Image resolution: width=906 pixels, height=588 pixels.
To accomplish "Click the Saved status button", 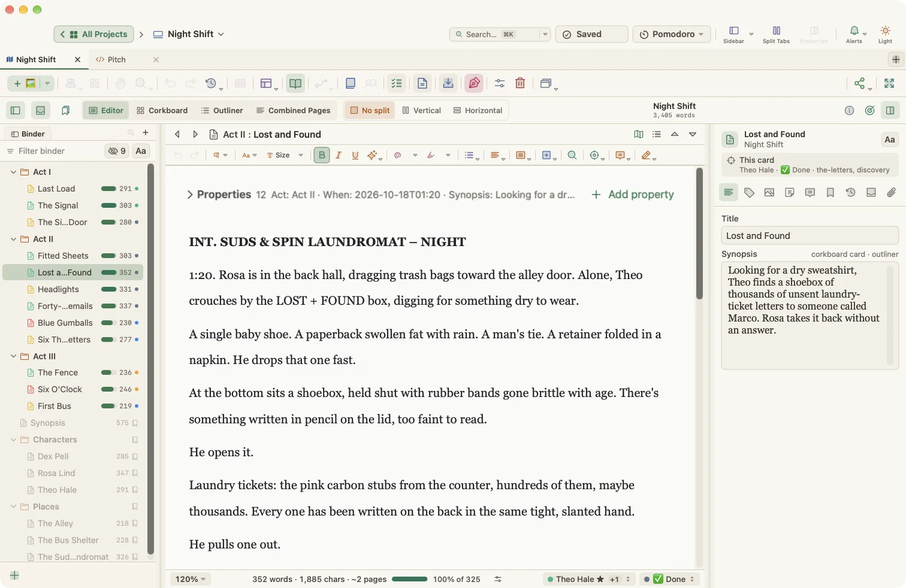I will pos(591,34).
